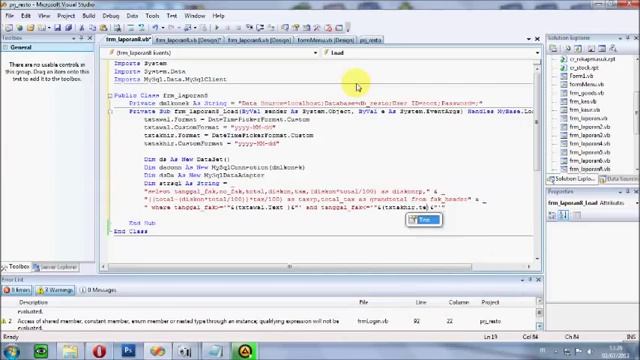Switch to the Data Sources tab
This screenshot has width=640, height=360.
618,179
